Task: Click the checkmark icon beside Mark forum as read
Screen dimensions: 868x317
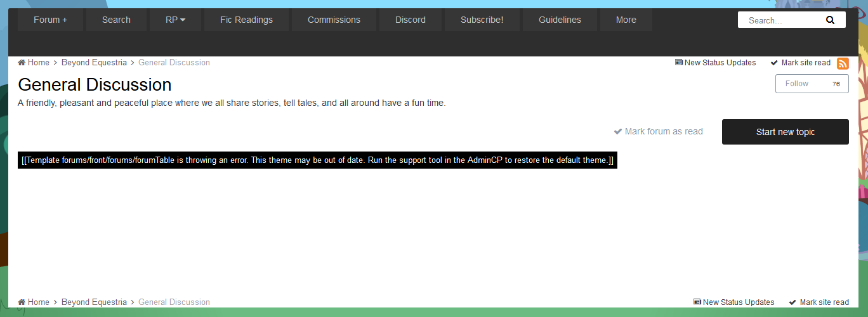Action: [618, 132]
